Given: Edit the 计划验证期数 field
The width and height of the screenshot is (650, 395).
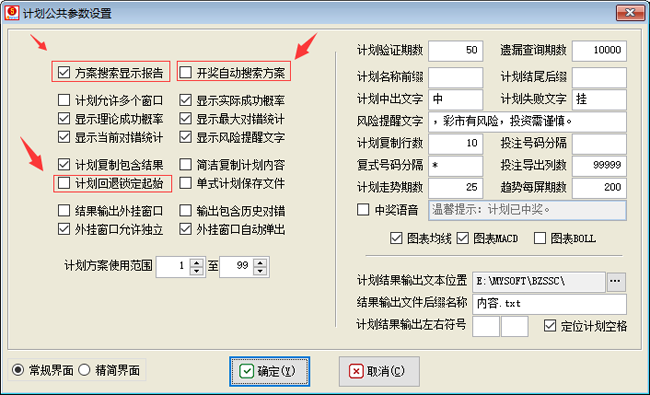Looking at the screenshot, I should point(456,51).
